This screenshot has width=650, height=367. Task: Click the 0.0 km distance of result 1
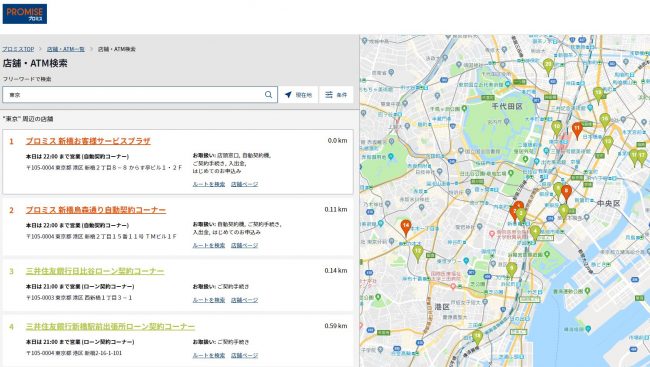pyautogui.click(x=337, y=141)
